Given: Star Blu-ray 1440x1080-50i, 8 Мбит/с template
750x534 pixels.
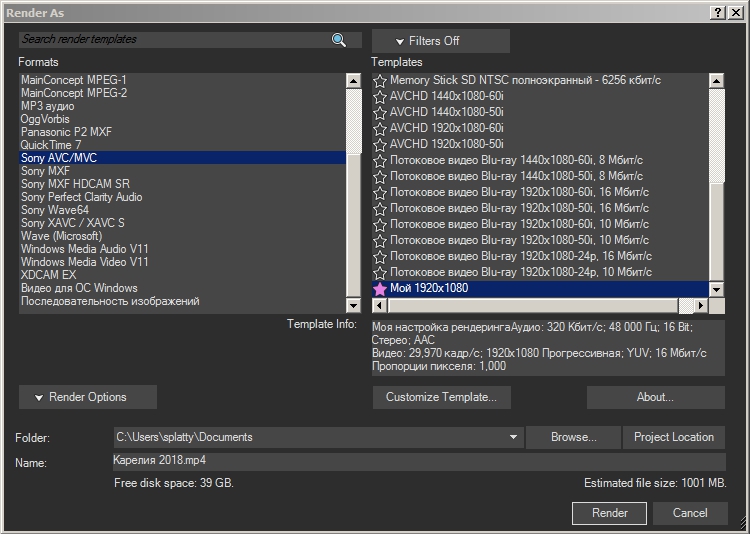Looking at the screenshot, I should click(380, 177).
